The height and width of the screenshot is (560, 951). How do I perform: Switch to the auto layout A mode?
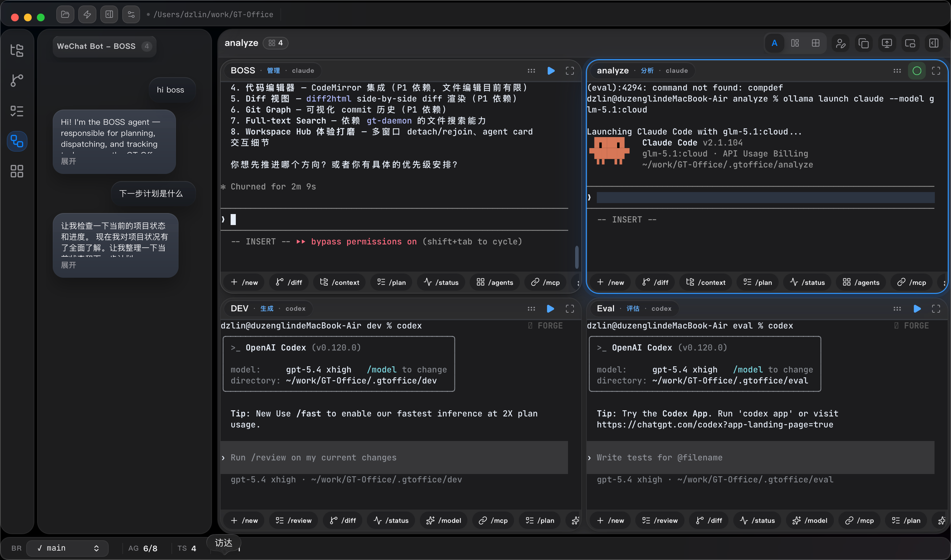(774, 43)
